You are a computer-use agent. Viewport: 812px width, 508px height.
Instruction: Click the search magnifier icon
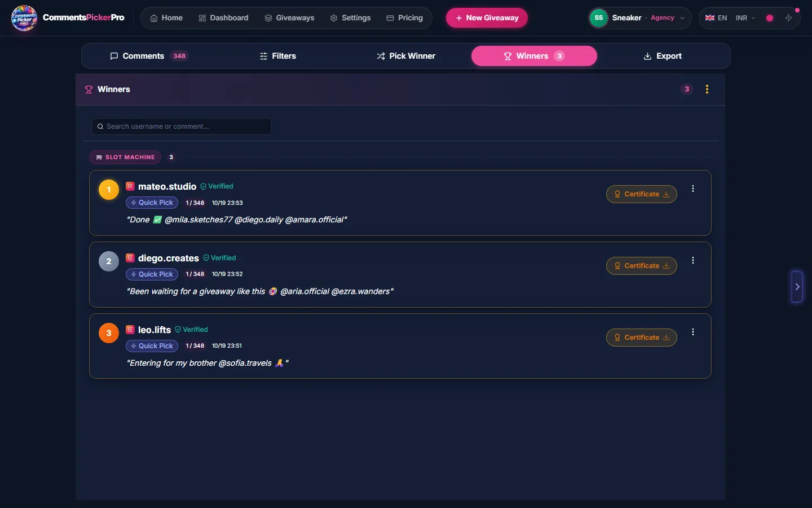tap(100, 126)
